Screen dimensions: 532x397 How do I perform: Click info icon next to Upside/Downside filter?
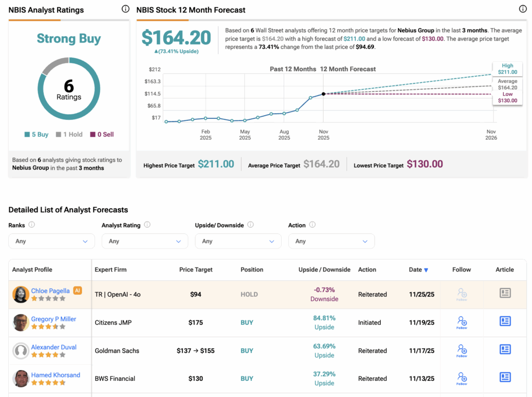(x=250, y=225)
